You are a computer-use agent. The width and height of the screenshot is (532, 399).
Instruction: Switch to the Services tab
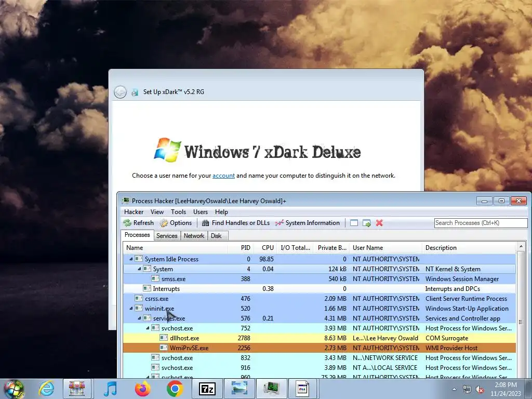167,236
